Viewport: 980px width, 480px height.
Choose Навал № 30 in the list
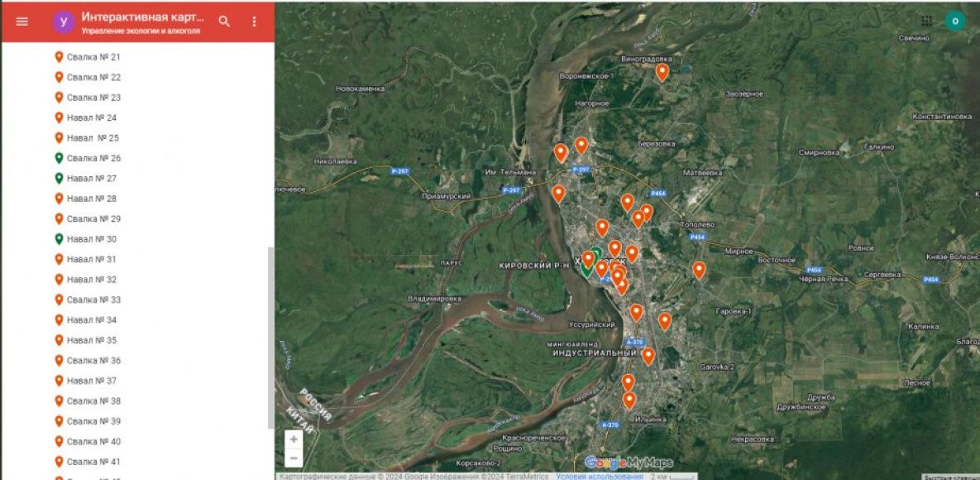[91, 239]
